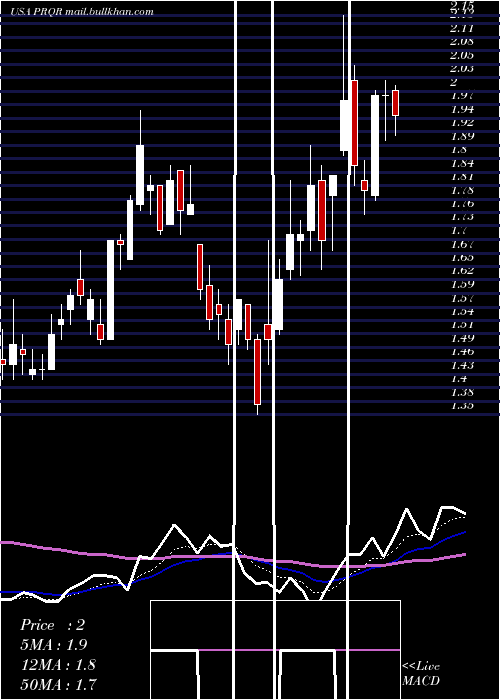Click the 1.84 price level label
The width and height of the screenshot is (500, 700).
point(462,163)
